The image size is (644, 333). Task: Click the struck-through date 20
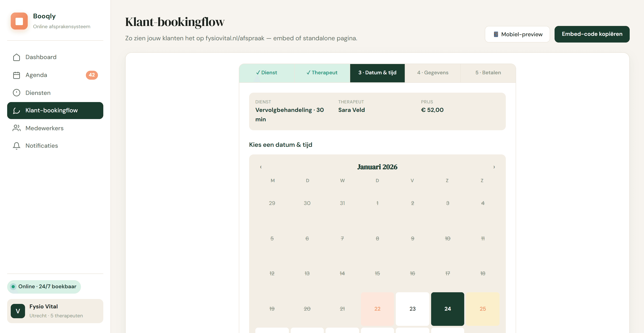tap(307, 309)
